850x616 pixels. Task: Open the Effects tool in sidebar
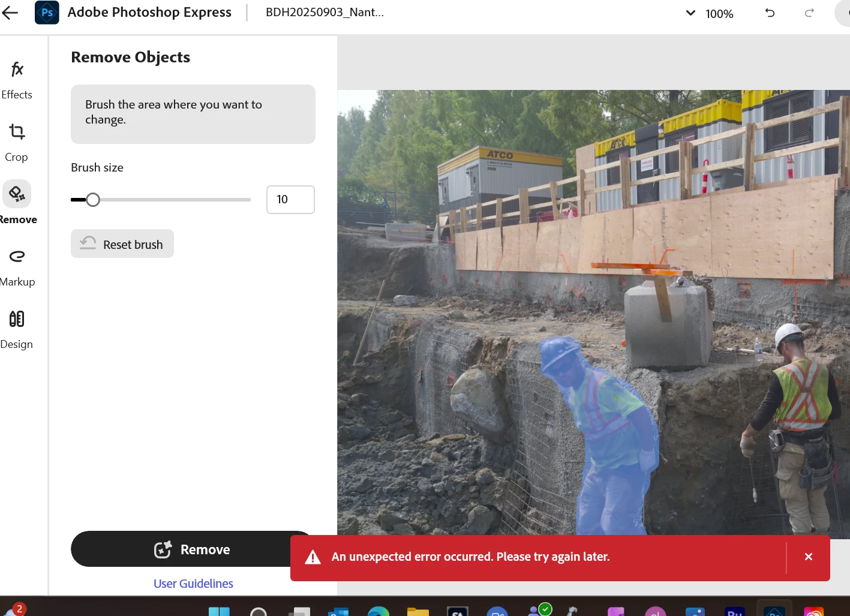coord(17,80)
